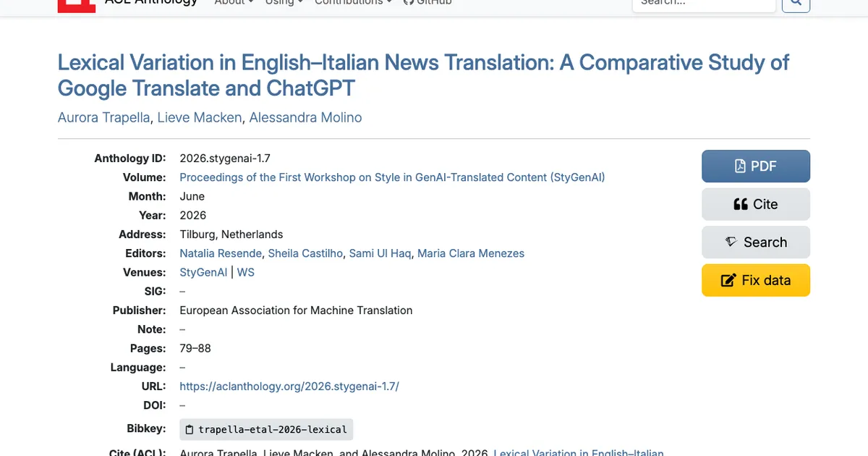Open the aclanthology.org paper URL
This screenshot has width=868, height=456.
tap(289, 387)
